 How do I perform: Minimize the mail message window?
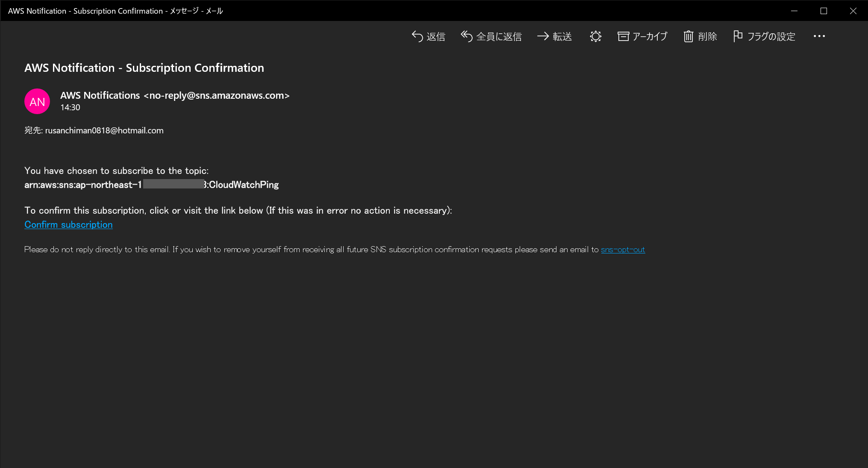coord(794,11)
